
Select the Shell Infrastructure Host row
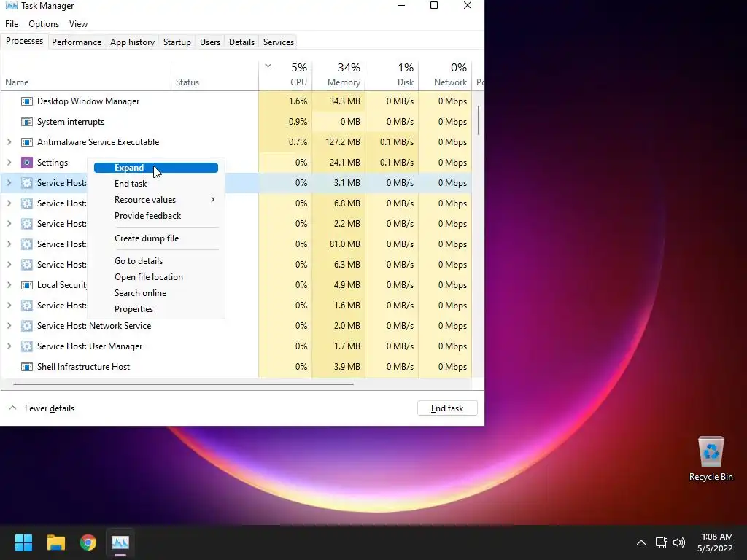point(236,367)
